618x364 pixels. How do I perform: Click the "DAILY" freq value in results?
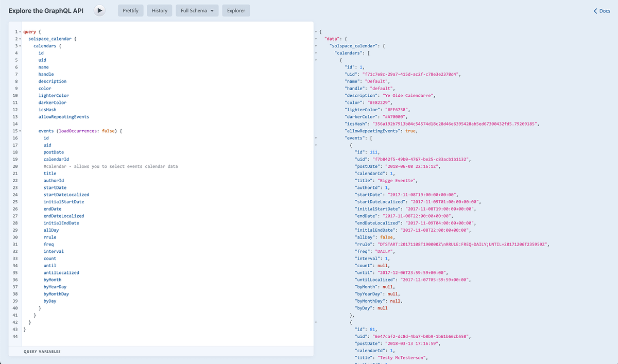pos(384,252)
